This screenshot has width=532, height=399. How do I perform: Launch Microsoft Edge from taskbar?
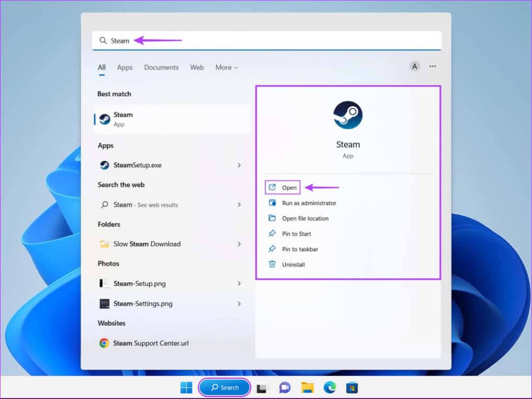(330, 387)
